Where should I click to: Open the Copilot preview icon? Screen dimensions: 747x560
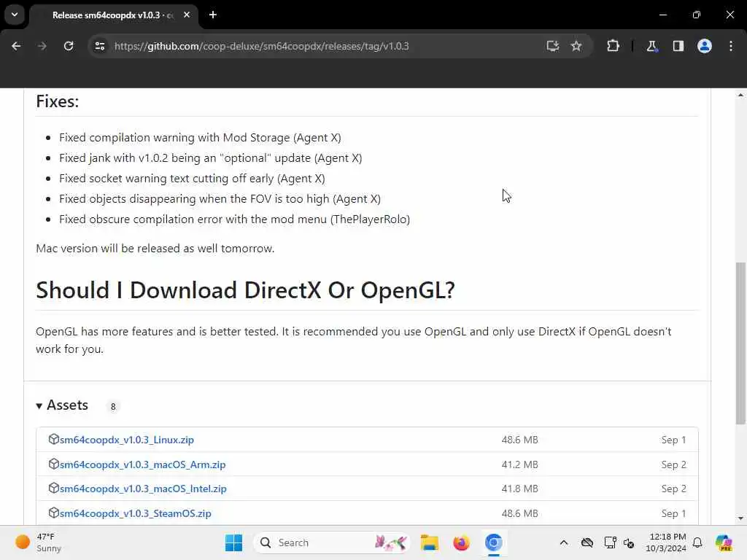[x=724, y=542]
